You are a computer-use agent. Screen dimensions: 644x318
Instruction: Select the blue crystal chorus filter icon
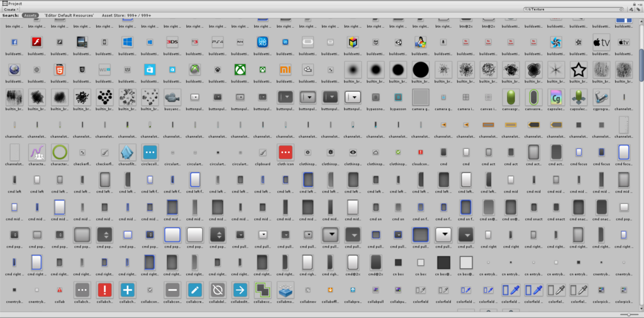coord(127,152)
